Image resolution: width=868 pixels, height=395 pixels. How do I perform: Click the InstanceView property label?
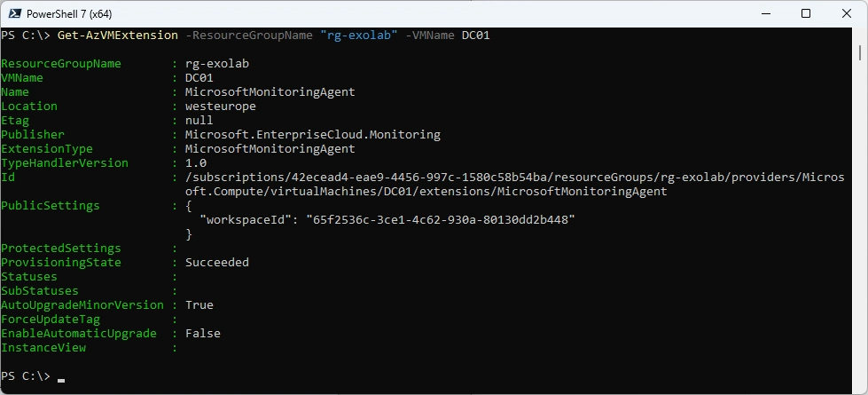(43, 347)
